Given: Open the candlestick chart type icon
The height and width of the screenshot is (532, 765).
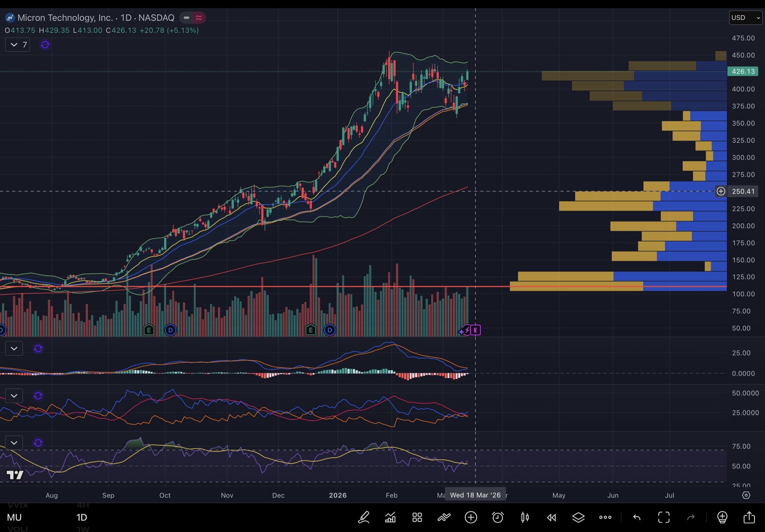Looking at the screenshot, I should click(525, 517).
